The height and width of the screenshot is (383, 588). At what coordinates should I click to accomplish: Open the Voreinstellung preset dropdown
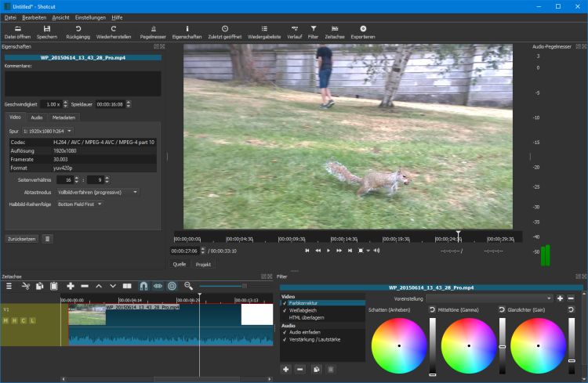pyautogui.click(x=489, y=298)
